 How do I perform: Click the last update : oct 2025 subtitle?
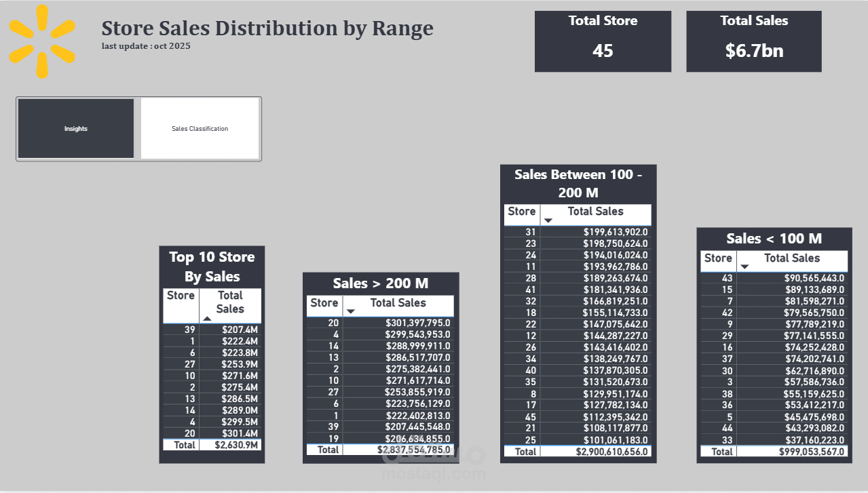pos(146,46)
